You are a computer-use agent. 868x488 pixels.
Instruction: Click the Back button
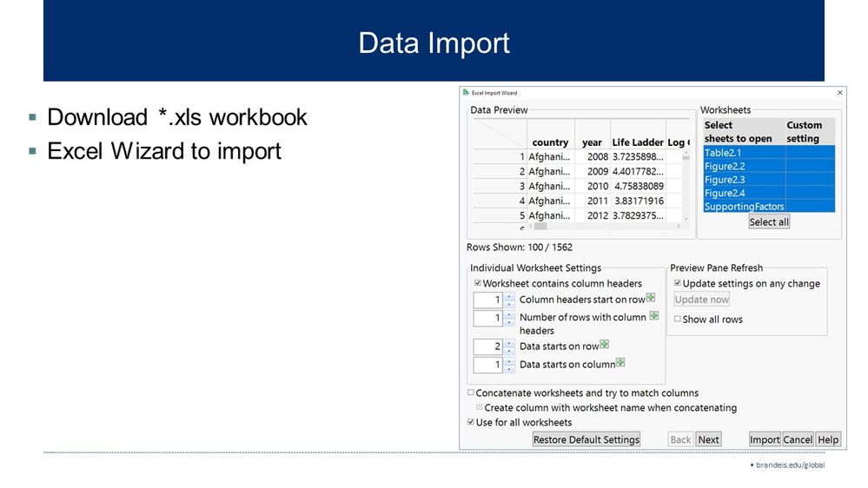tap(680, 439)
